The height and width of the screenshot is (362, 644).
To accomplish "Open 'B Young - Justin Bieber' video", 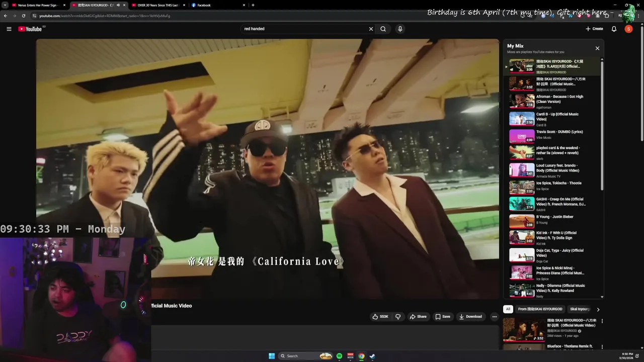I will point(552,221).
